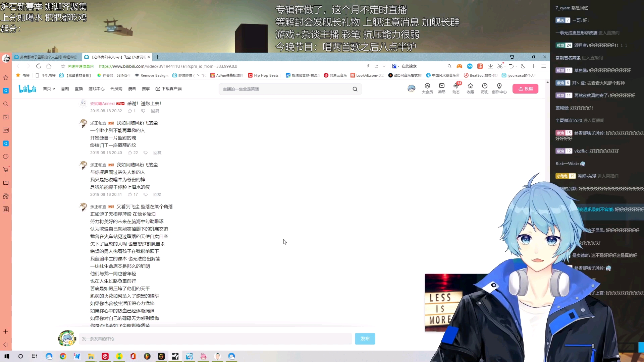Open the screenshot tool dropdown arrow
This screenshot has width=644, height=362.
point(505,66)
